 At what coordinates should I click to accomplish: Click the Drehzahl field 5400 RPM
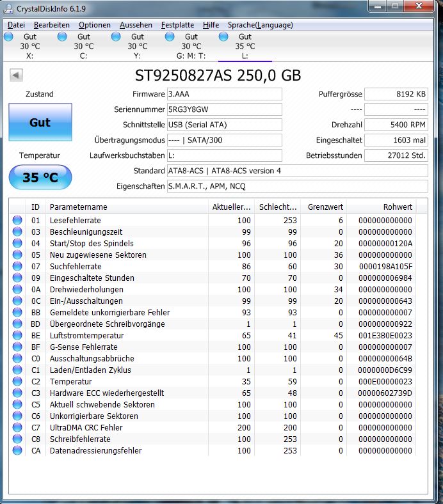point(396,125)
